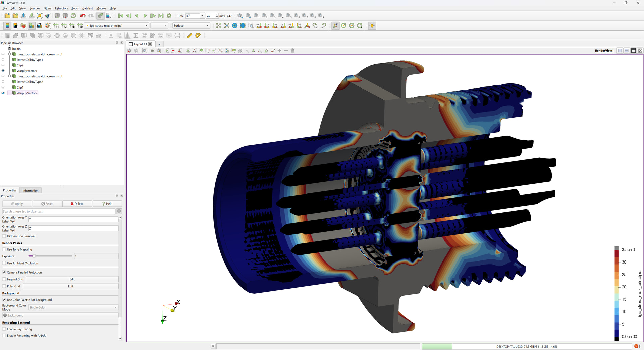Click Rescale to Data Range icon
644x350 pixels.
coord(56,26)
